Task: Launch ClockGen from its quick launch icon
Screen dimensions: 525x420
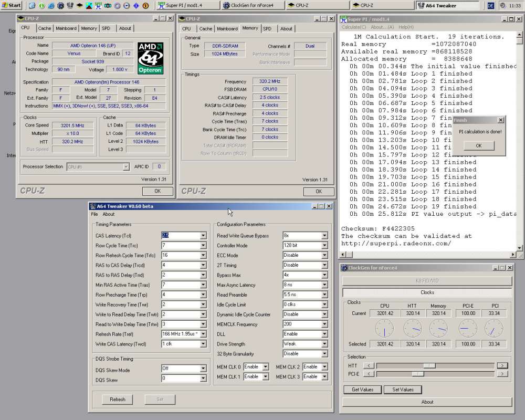Action: (60, 5)
